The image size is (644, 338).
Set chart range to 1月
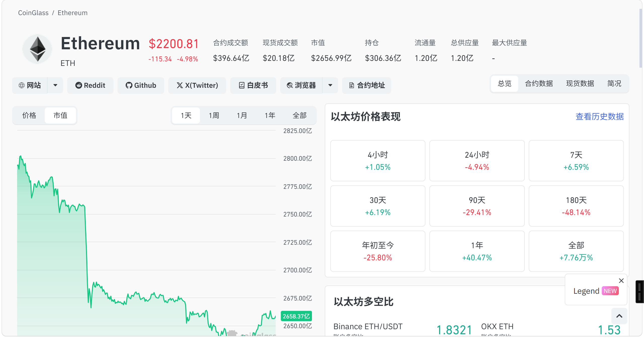[242, 115]
